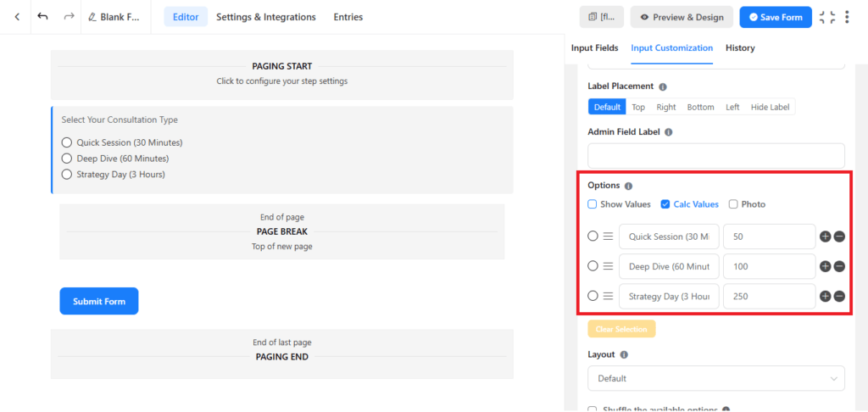This screenshot has height=412, width=868.
Task: Set label placement to Default
Action: tap(607, 107)
